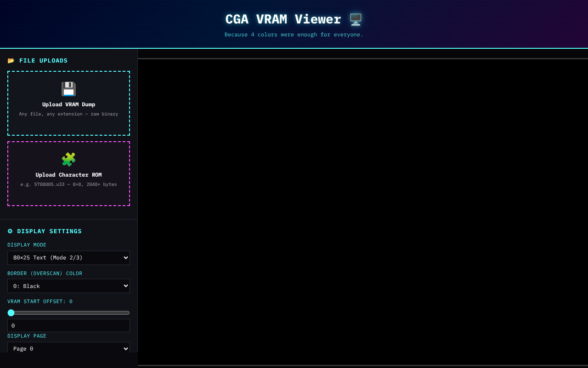588x368 pixels.
Task: Click the Upload VRAM Dump label
Action: 68,104
